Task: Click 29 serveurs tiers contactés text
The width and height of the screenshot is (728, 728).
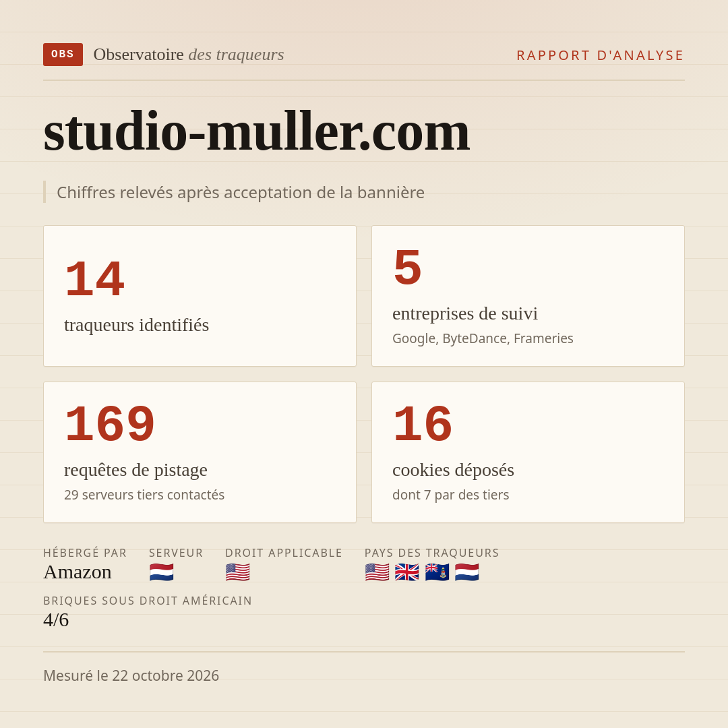Action: coord(144,495)
